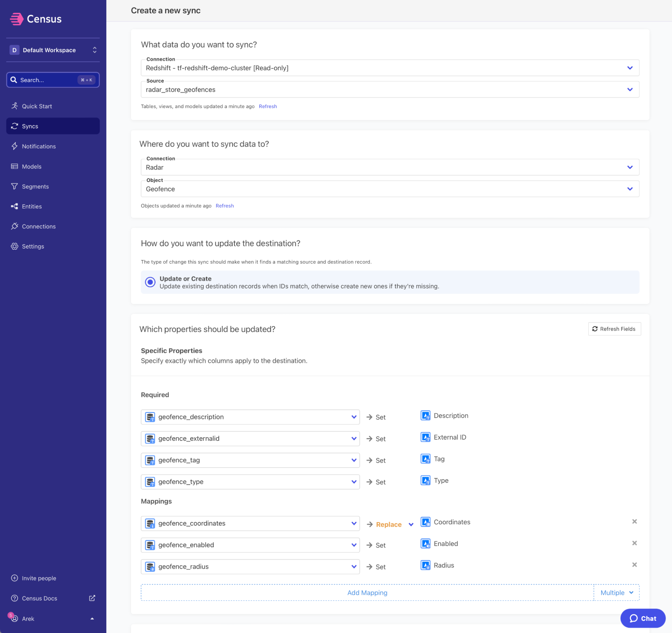
Task: Open the Connections plug icon
Action: point(14,226)
